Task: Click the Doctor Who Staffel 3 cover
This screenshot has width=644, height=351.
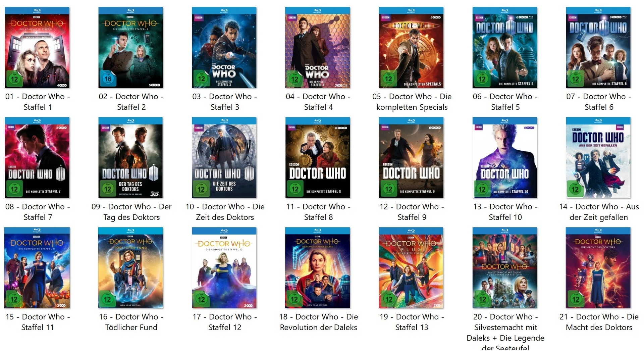Action: [x=224, y=48]
